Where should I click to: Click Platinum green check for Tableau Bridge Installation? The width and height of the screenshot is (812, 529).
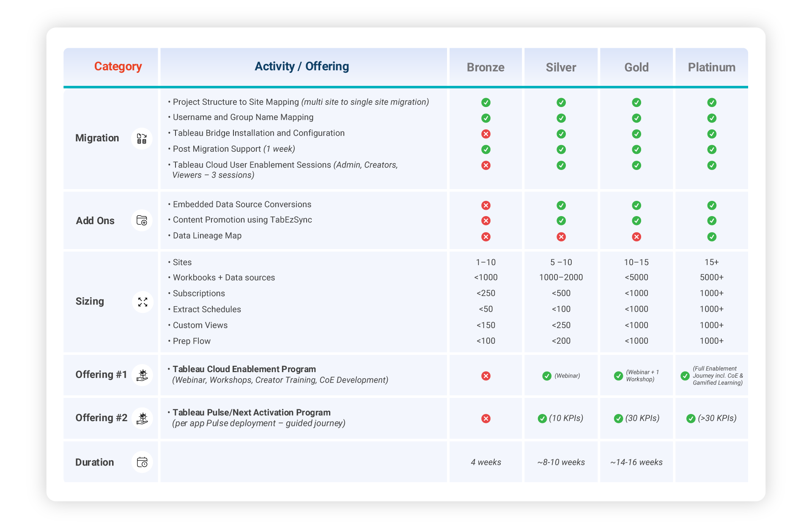[712, 134]
